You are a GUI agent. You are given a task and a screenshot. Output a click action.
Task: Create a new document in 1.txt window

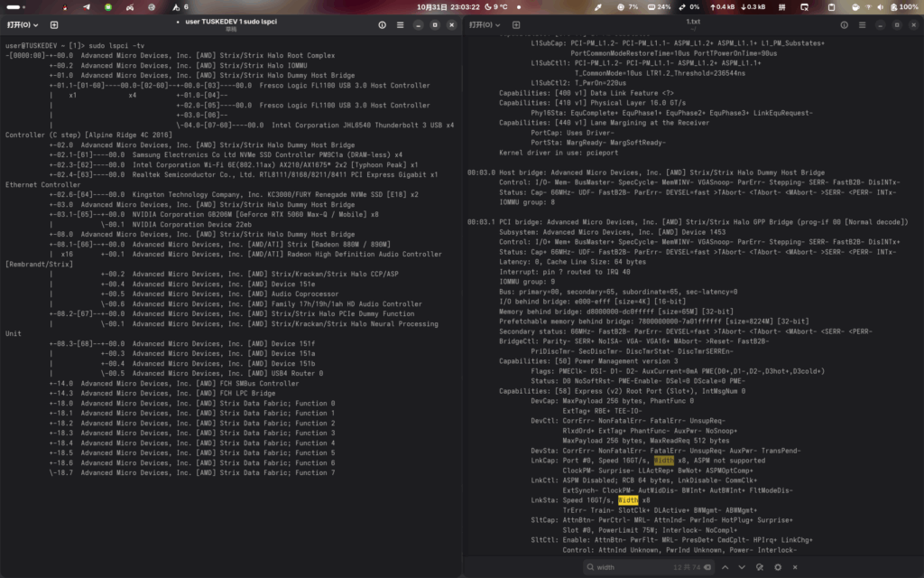[x=515, y=24]
